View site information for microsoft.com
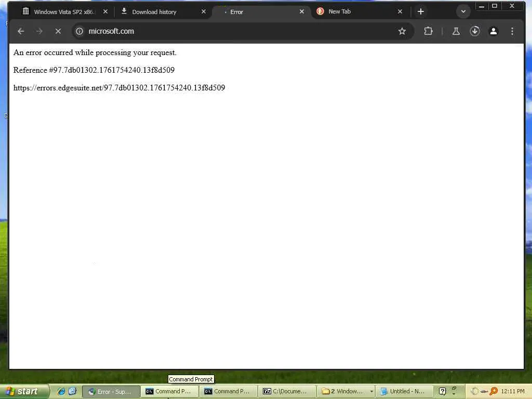The height and width of the screenshot is (399, 532). (x=79, y=31)
